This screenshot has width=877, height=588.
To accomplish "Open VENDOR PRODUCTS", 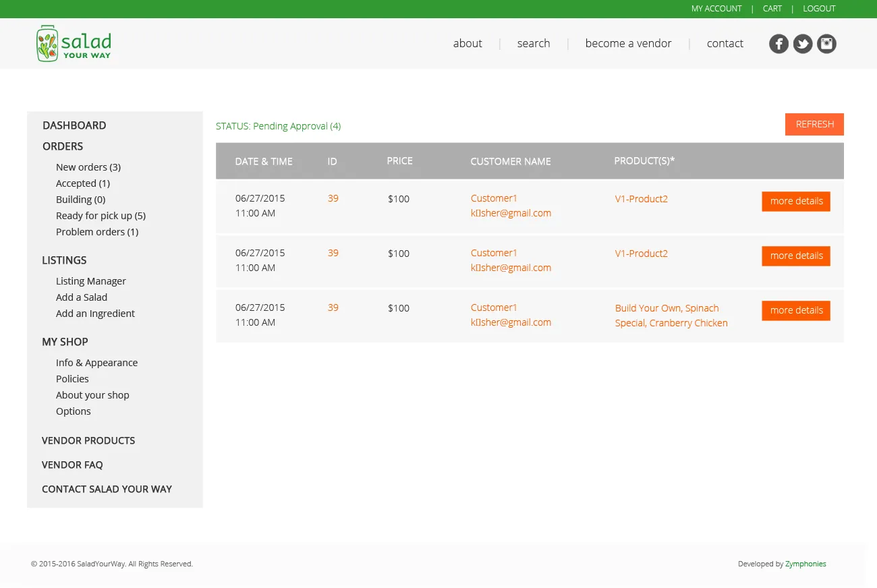I will pos(88,440).
